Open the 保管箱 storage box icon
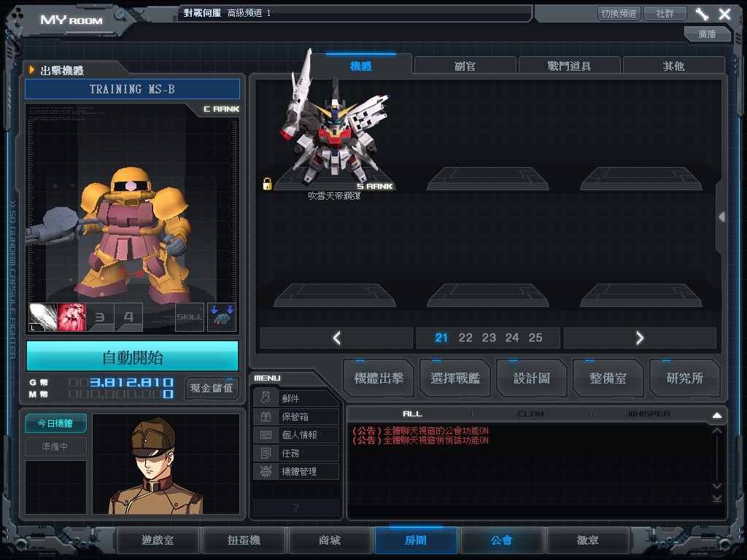 pyautogui.click(x=266, y=416)
